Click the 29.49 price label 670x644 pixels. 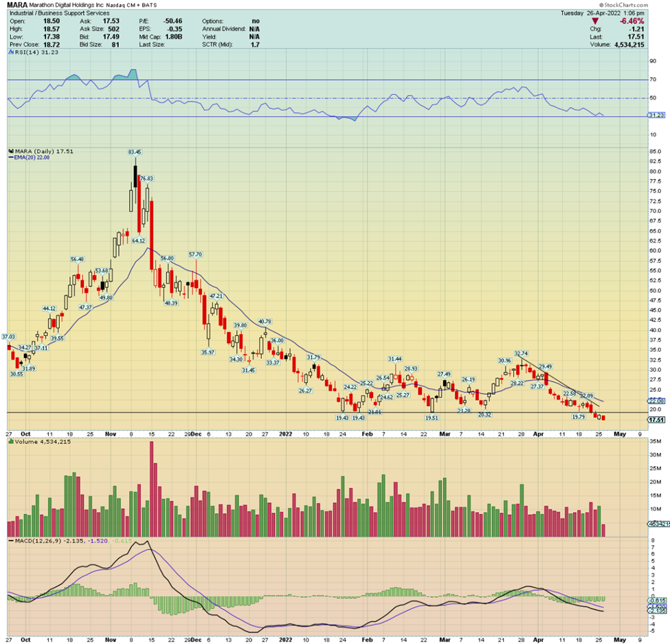(x=545, y=366)
